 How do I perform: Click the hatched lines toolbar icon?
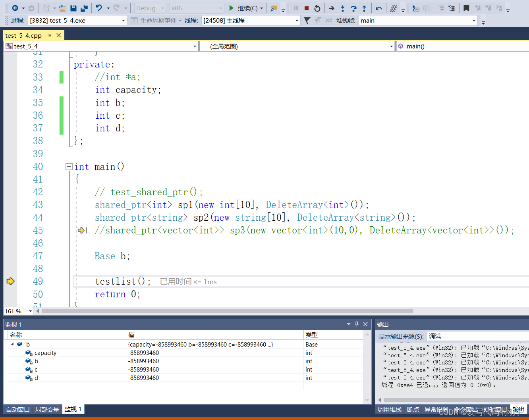point(393,8)
